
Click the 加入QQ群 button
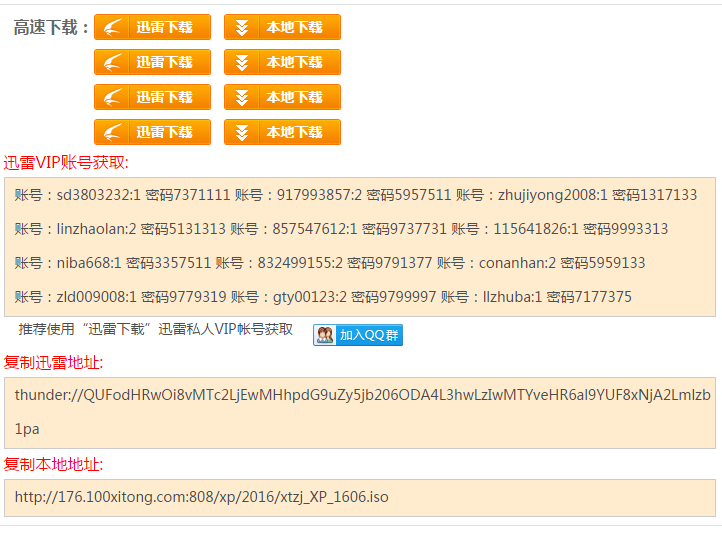click(x=358, y=335)
